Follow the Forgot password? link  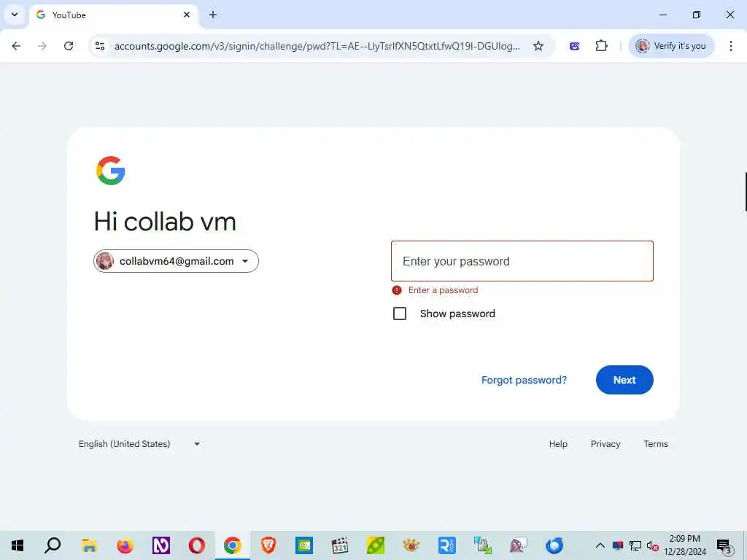click(524, 380)
